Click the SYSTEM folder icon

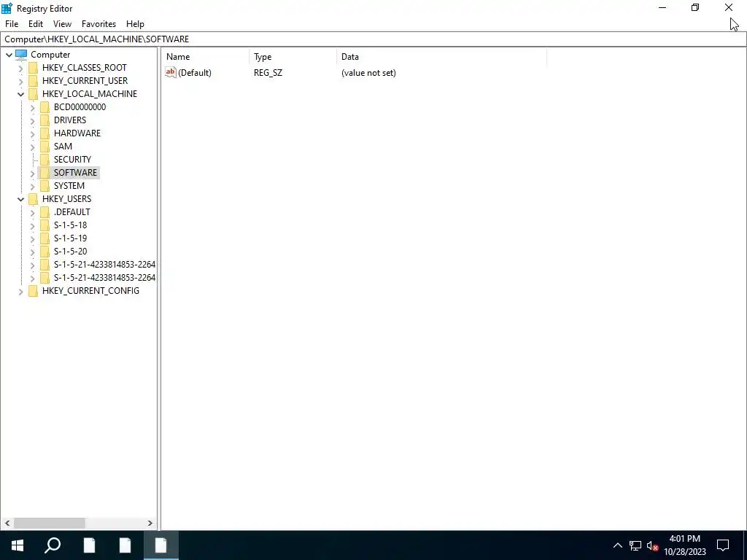point(44,185)
